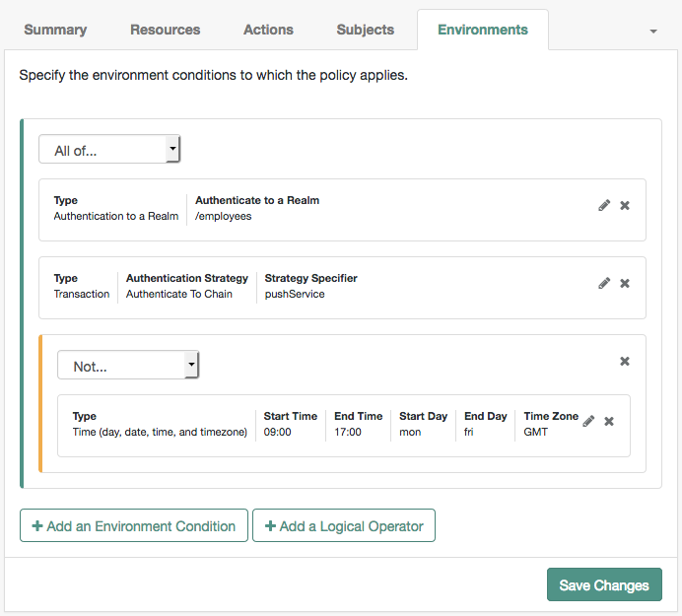Edit the Authentication to a Realm condition
Viewport: 682px width, 616px height.
click(x=604, y=205)
